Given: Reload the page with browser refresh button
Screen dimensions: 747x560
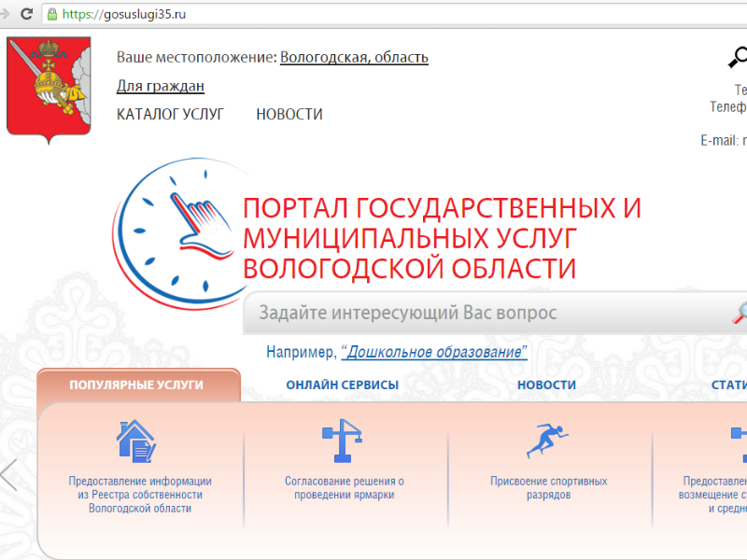Looking at the screenshot, I should 26,14.
